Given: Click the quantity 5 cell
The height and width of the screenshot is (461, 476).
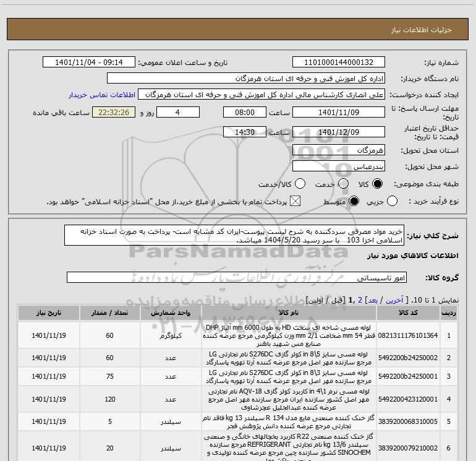Looking at the screenshot, I should point(109,421).
